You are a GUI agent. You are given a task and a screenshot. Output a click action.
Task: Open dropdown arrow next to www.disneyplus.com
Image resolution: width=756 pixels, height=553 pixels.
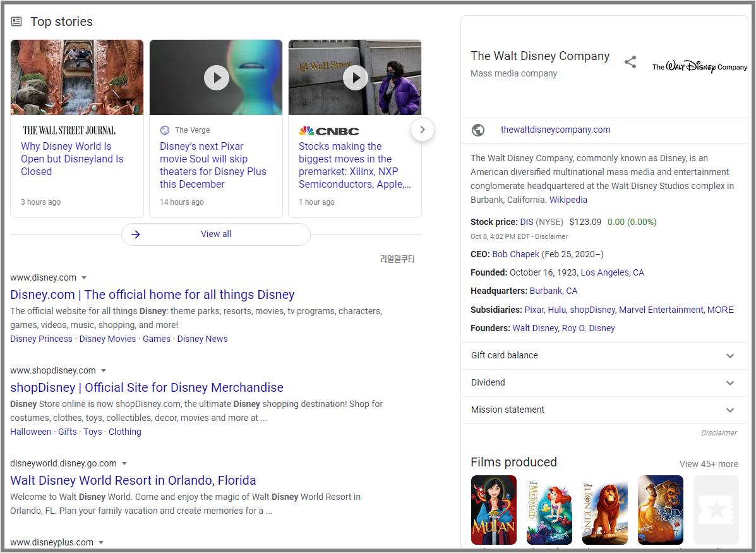101,543
